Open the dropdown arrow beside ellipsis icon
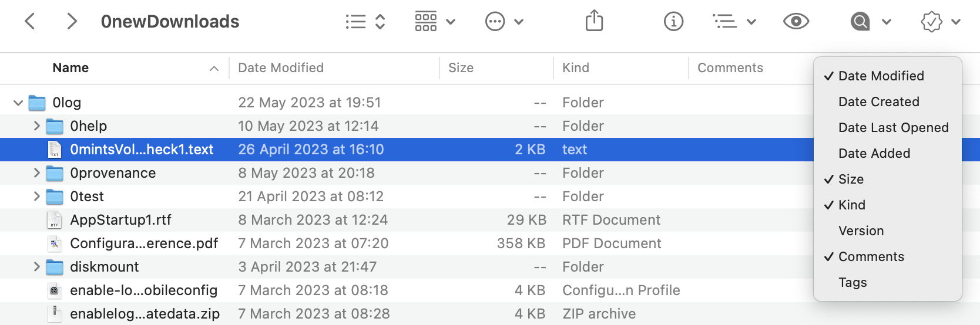 click(x=519, y=22)
